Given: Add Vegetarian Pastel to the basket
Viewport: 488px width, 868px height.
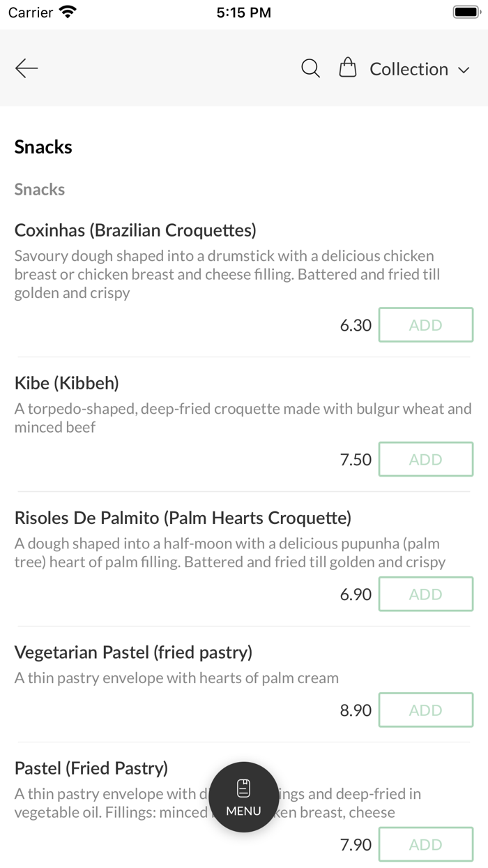Looking at the screenshot, I should 425,710.
